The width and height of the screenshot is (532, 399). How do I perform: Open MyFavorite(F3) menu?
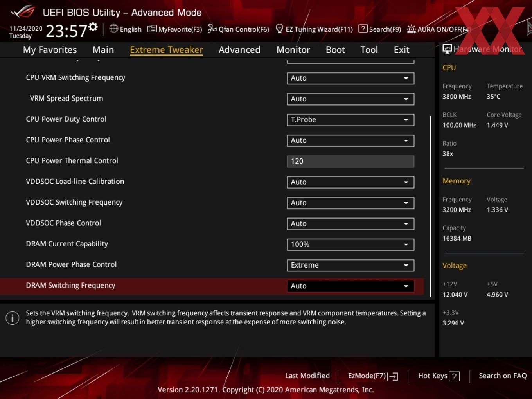click(x=180, y=29)
